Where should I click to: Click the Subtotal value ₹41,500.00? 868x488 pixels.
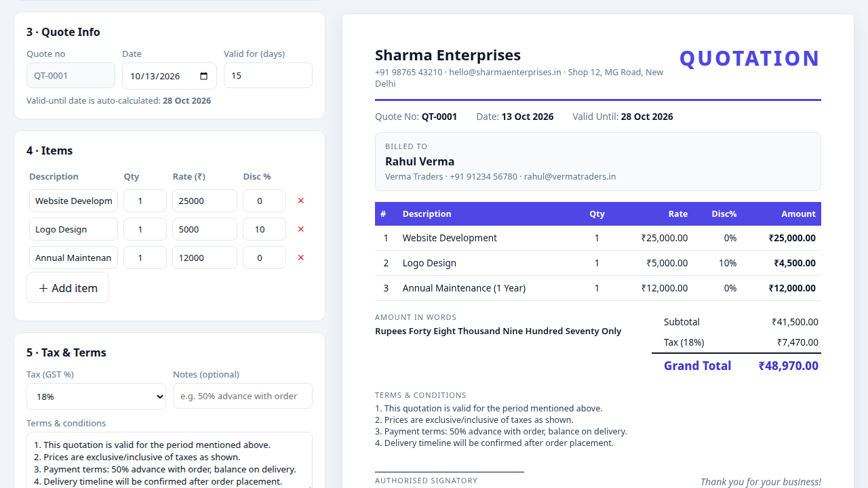click(795, 322)
